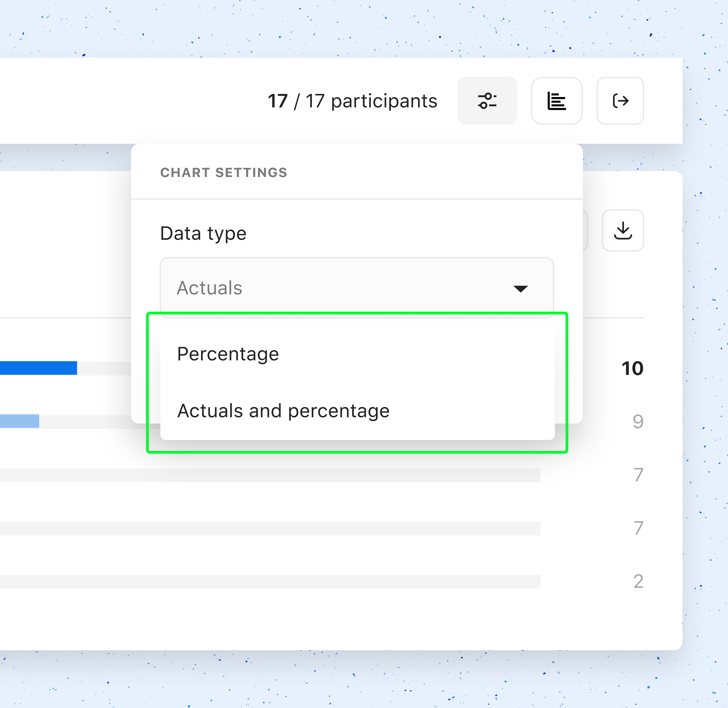Click the 17 / 17 participants text
This screenshot has width=728, height=708.
(x=352, y=101)
